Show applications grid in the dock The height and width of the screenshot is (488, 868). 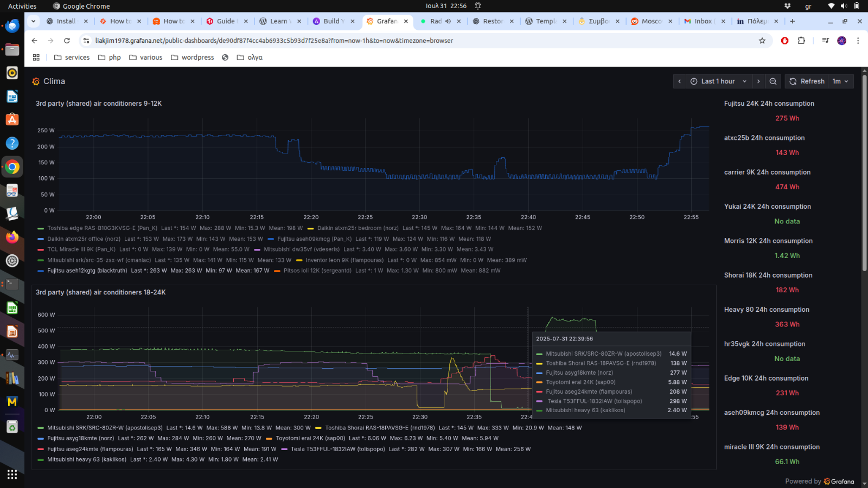coord(12,474)
